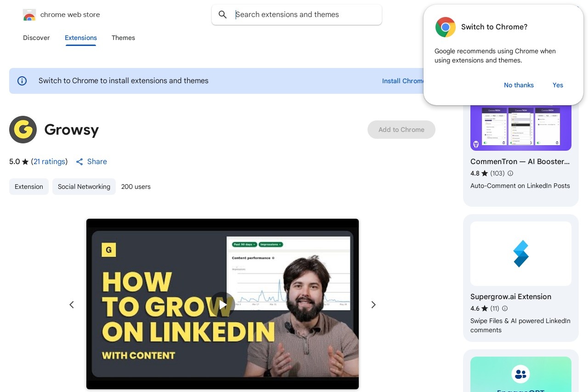Click the share icon beside Share

[x=79, y=162]
